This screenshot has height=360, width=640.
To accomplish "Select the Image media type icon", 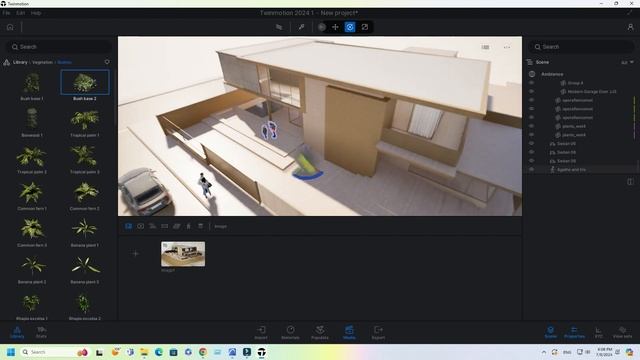I will coord(129,226).
